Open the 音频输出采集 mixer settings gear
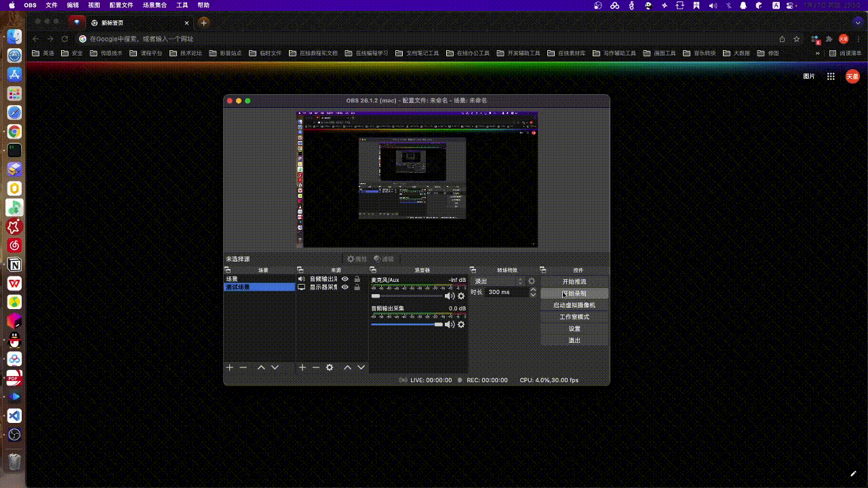Screen dimensions: 868x488 461,325
